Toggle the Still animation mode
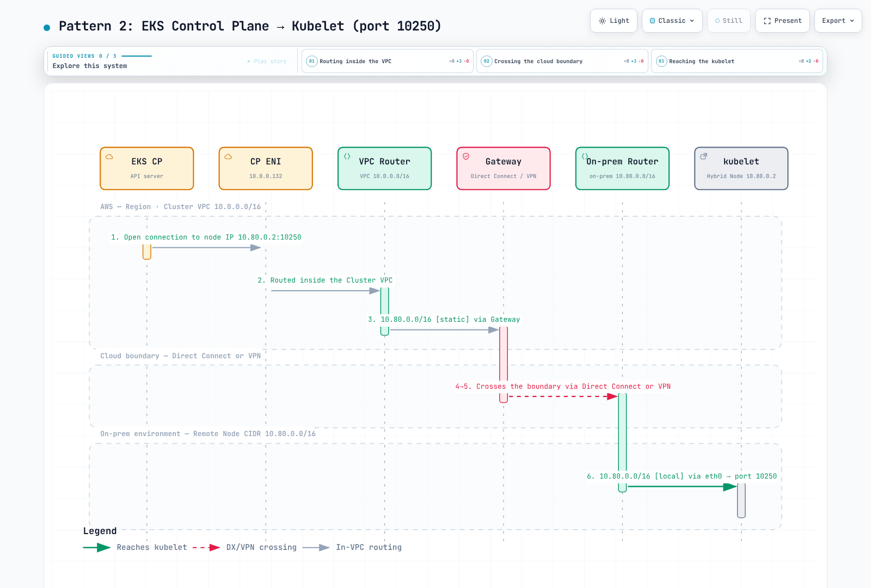Viewport: 871px width, 588px height. click(728, 21)
